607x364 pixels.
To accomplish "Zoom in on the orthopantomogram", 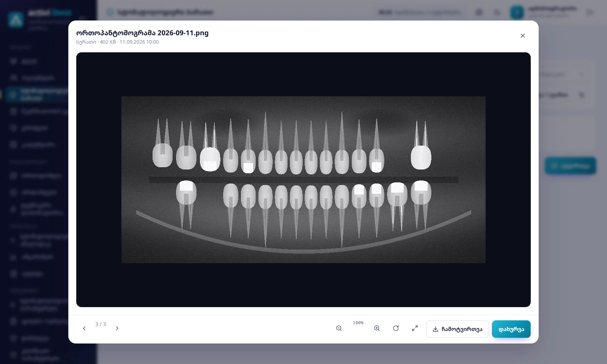I will (377, 328).
